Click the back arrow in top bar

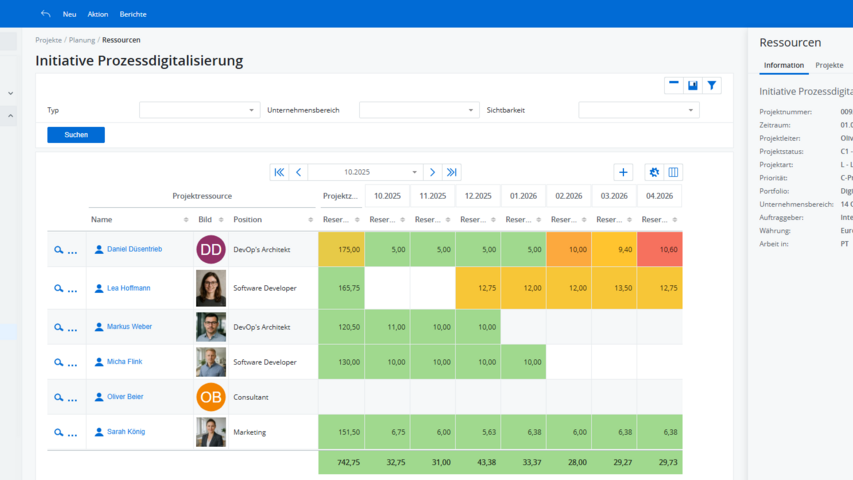[x=46, y=14]
